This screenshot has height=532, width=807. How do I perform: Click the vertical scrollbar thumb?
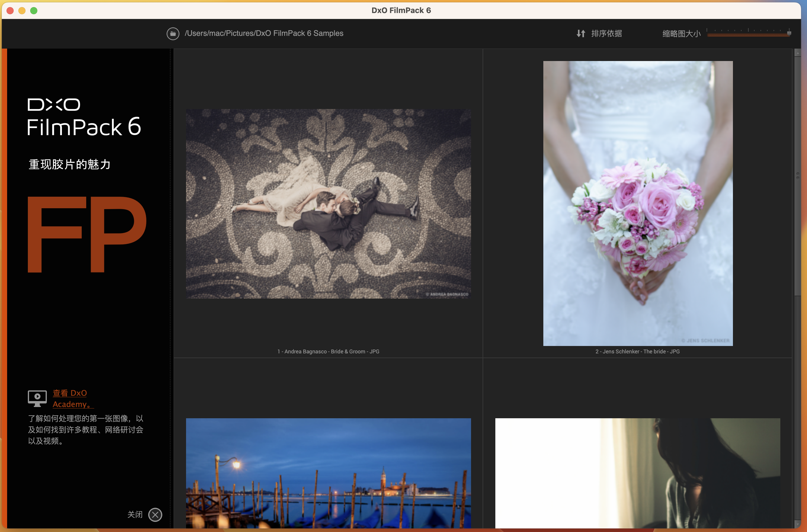(x=798, y=176)
